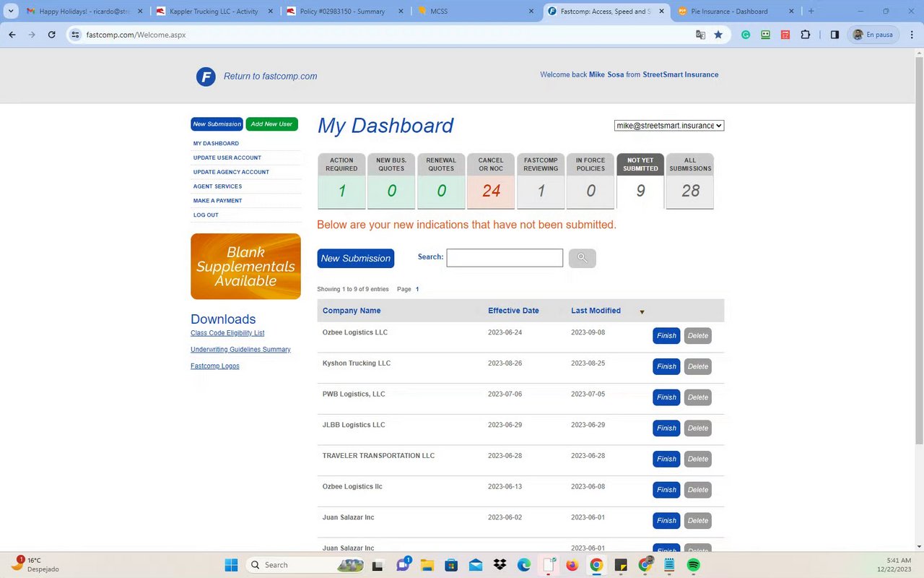Open a new browser tab with plus

click(x=811, y=12)
